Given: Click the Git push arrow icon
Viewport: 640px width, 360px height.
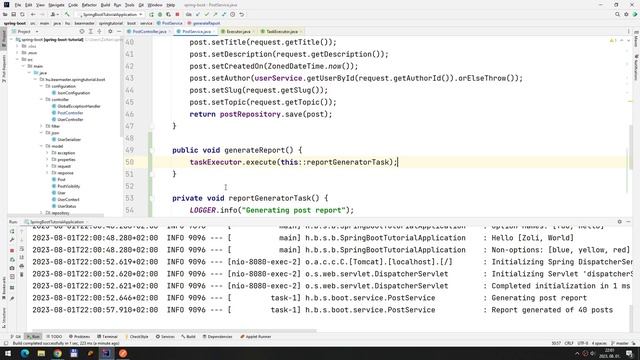Looking at the screenshot, I should (215, 14).
